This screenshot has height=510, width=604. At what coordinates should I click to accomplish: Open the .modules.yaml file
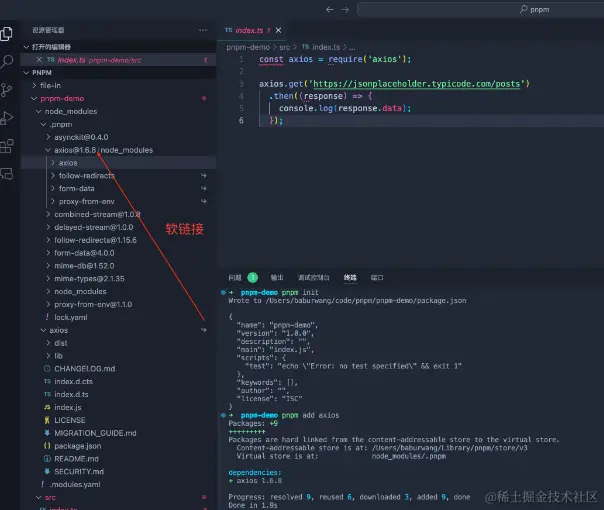point(118,485)
